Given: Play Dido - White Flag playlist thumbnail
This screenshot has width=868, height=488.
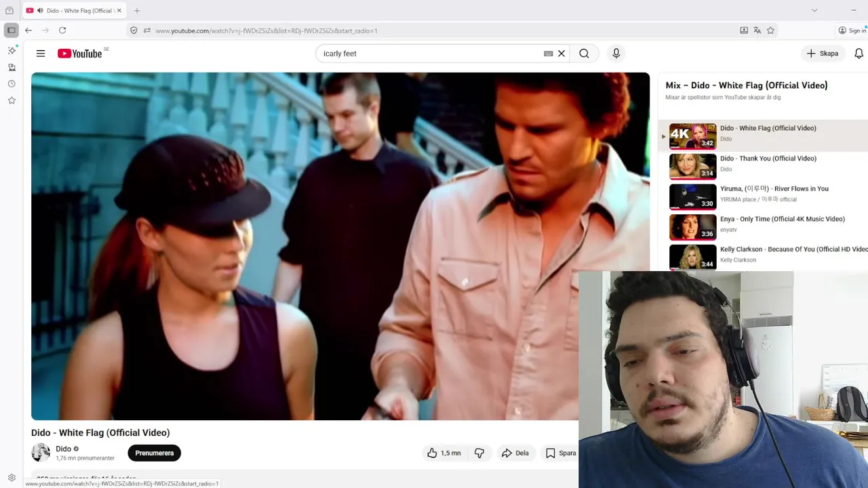Looking at the screenshot, I should [692, 136].
